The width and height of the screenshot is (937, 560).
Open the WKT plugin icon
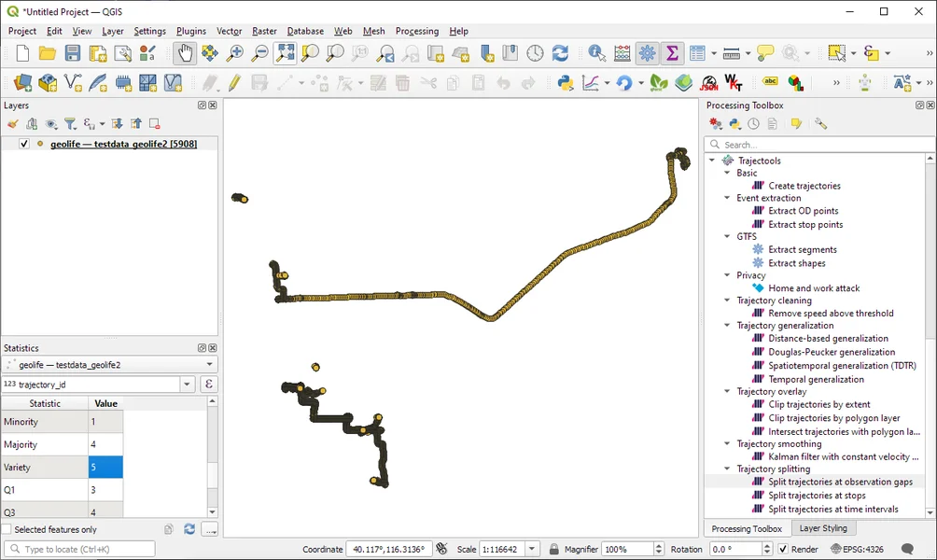point(734,82)
